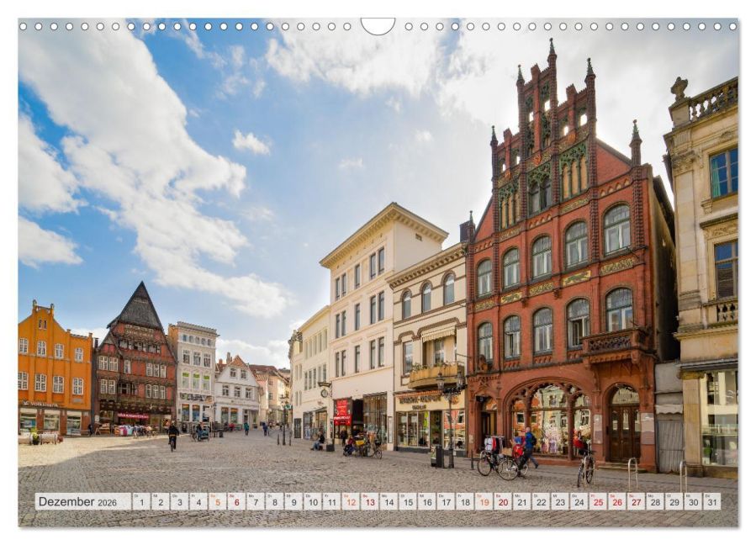Expand the hanging hole at the calendar top

[378, 25]
